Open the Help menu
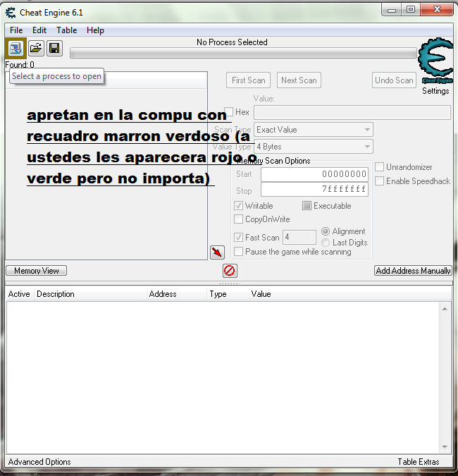458x476 pixels. (x=95, y=30)
